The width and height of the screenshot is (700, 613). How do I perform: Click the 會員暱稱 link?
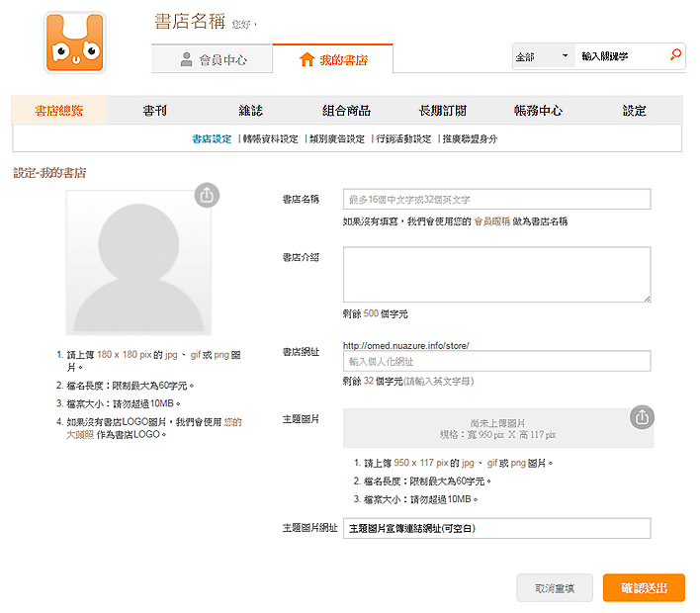click(x=491, y=221)
